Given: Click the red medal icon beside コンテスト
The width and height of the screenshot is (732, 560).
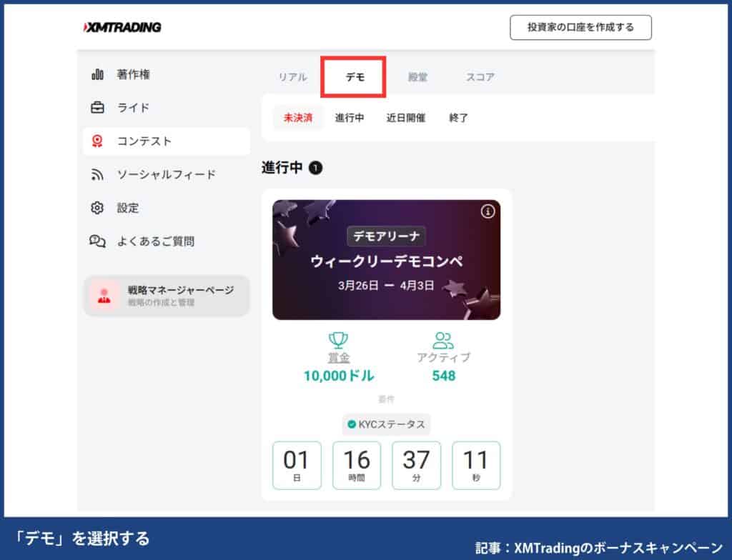Looking at the screenshot, I should (x=97, y=141).
